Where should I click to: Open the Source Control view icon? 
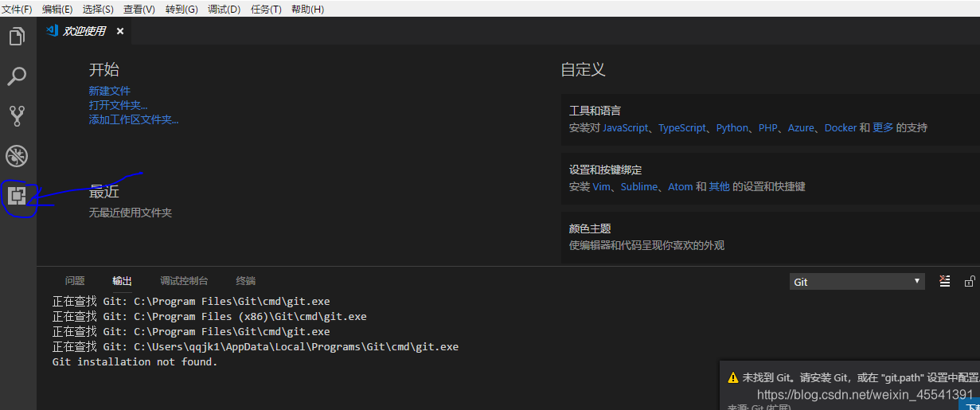point(17,116)
